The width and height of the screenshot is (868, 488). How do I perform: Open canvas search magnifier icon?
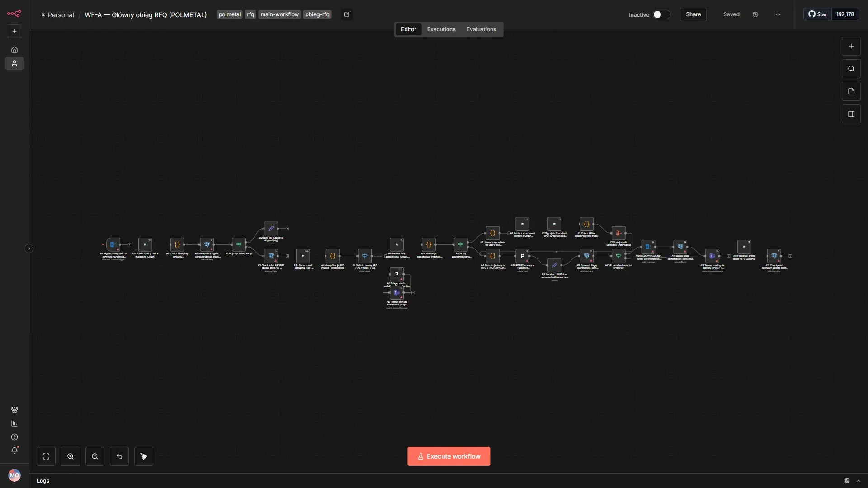(851, 69)
